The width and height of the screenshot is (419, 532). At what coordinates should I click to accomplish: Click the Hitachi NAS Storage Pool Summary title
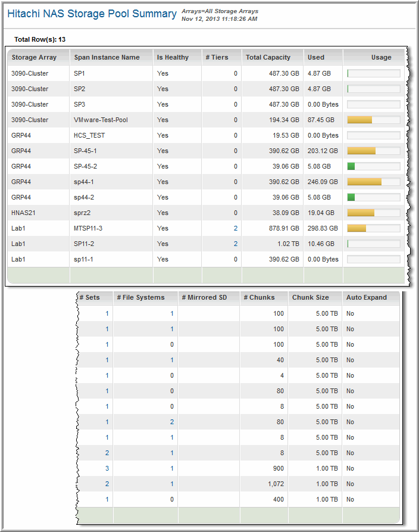pos(92,14)
